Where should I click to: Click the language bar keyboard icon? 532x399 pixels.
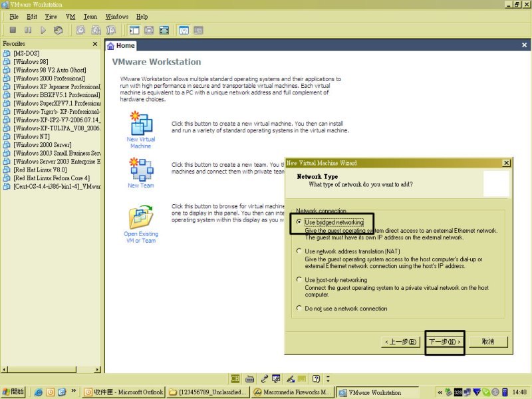click(x=250, y=378)
